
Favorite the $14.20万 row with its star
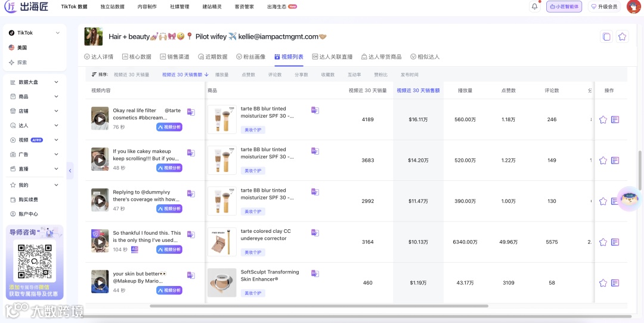[603, 161]
